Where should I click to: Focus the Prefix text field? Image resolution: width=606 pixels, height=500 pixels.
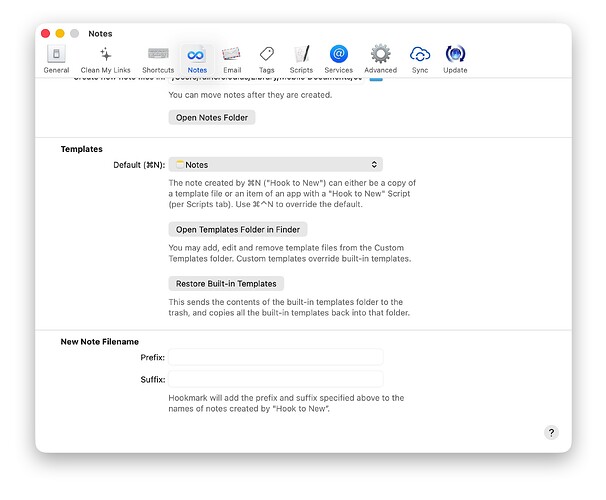[x=275, y=357]
